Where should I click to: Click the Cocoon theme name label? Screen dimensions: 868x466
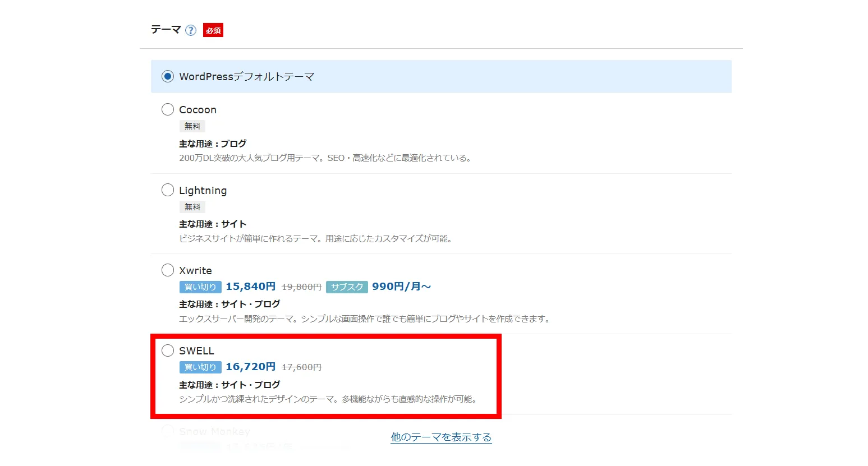tap(198, 110)
